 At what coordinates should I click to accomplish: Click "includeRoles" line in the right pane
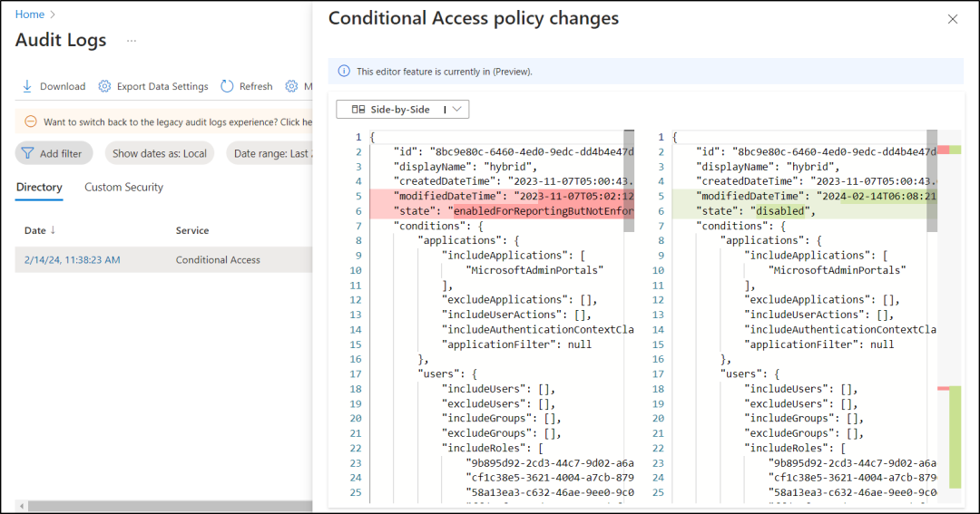tap(795, 449)
